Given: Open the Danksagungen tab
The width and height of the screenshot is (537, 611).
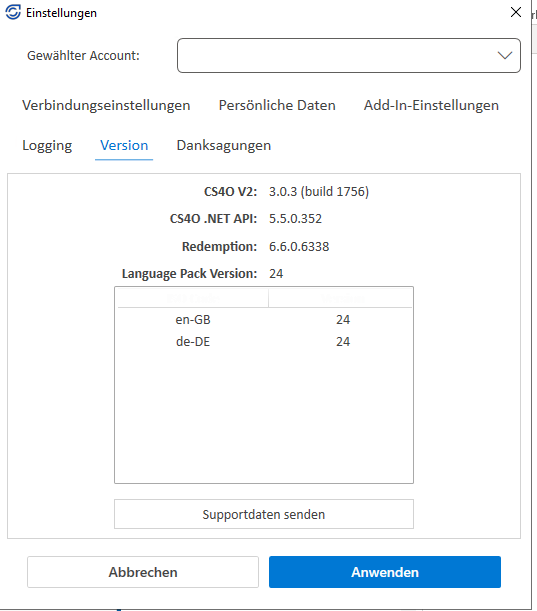Looking at the screenshot, I should click(x=224, y=145).
